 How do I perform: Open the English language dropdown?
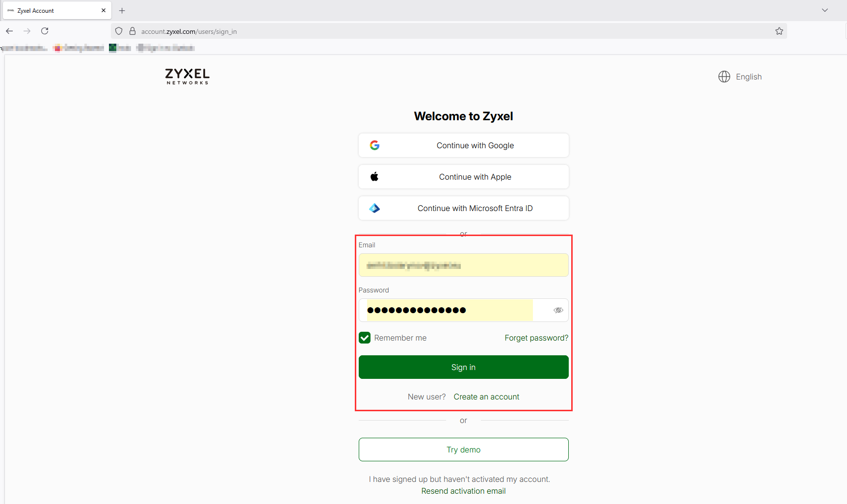pyautogui.click(x=748, y=77)
